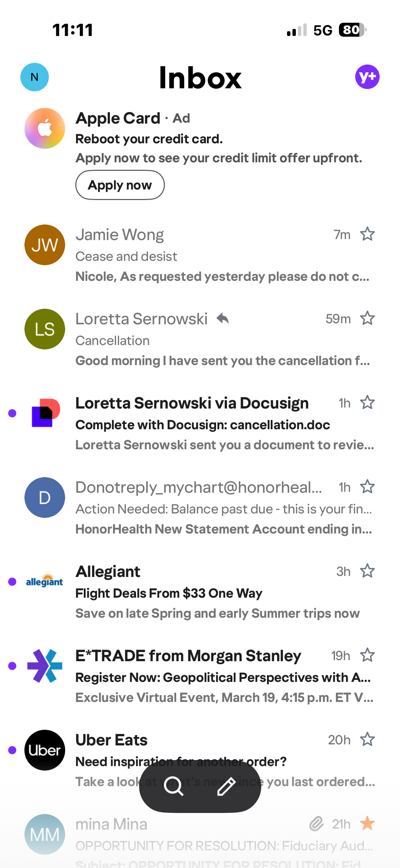Tap the E*TRADE sender logo
This screenshot has height=868, width=400.
click(45, 666)
